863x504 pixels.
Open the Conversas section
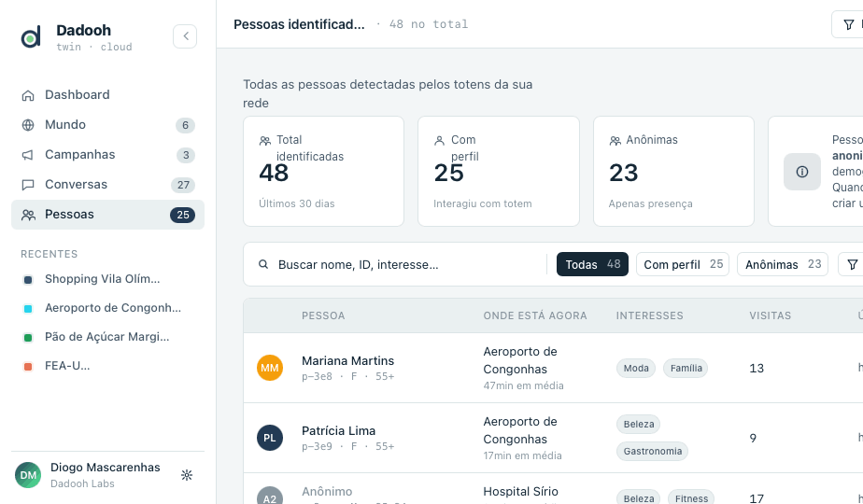pos(108,184)
